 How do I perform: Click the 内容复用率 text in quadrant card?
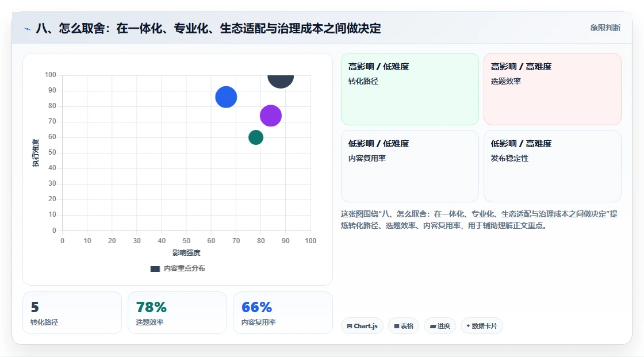pos(367,159)
